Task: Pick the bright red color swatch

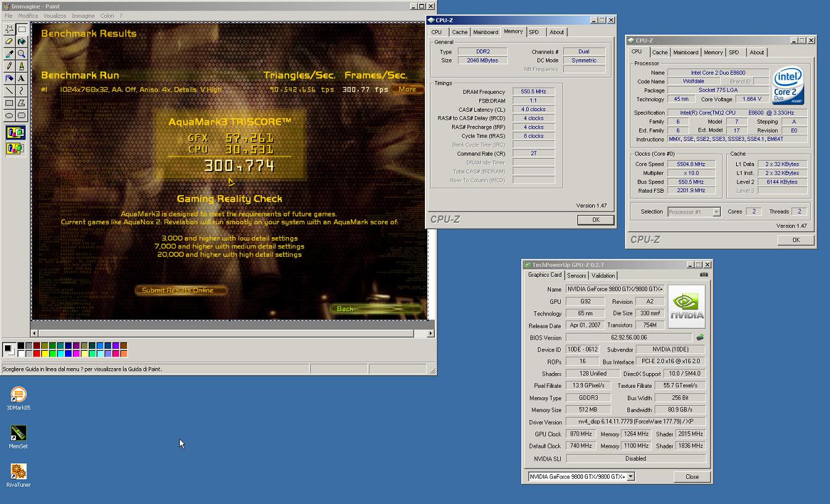Action: [x=36, y=353]
